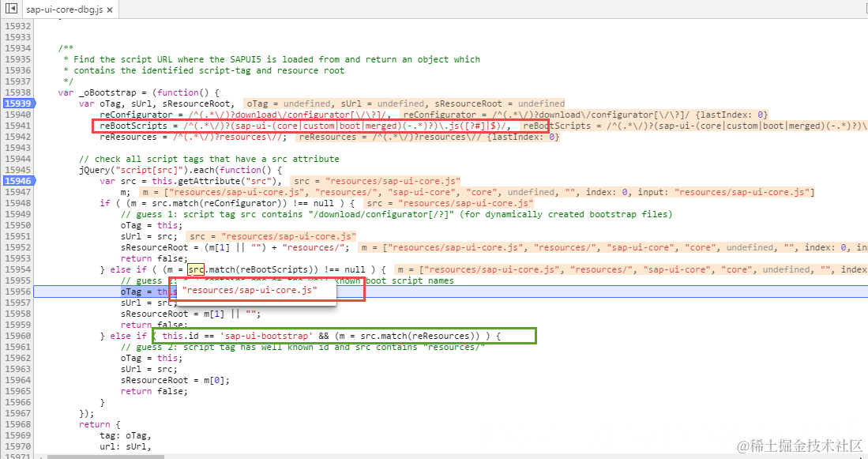Close the sap-ui-core-dbg.js tab
Viewport: 868px width, 459px height.
click(x=109, y=10)
